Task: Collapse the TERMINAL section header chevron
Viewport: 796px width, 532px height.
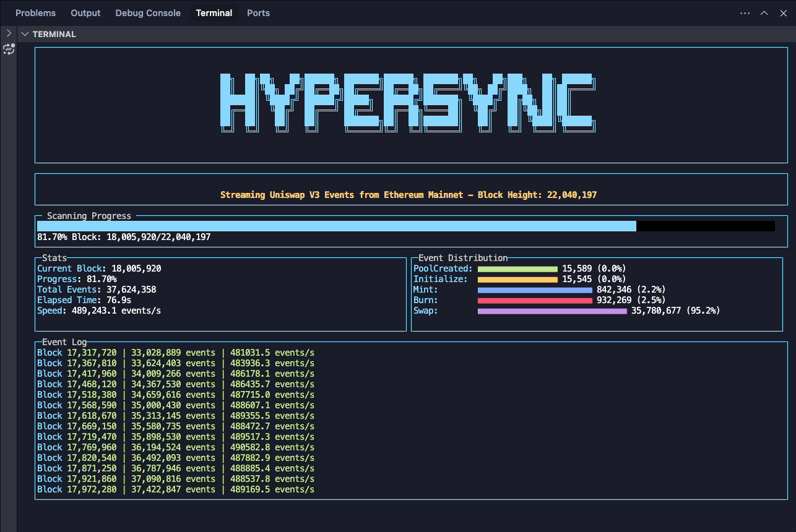Action: (25, 34)
